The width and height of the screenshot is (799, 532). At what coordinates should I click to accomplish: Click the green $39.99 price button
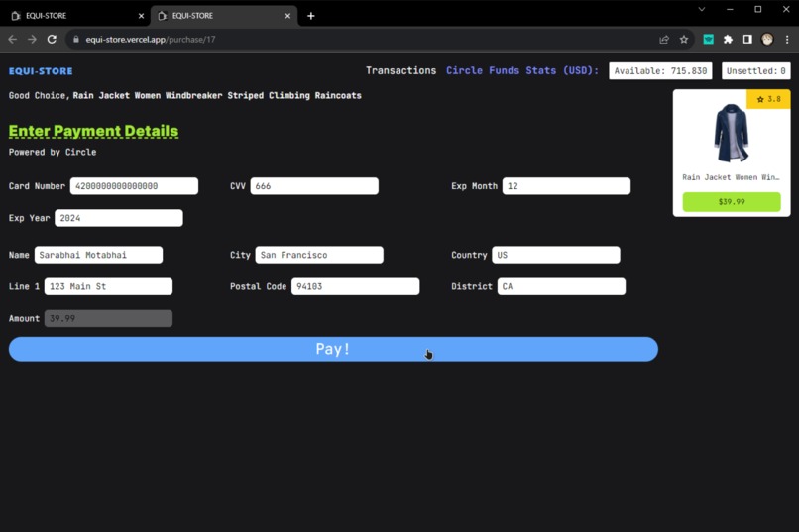tap(732, 201)
